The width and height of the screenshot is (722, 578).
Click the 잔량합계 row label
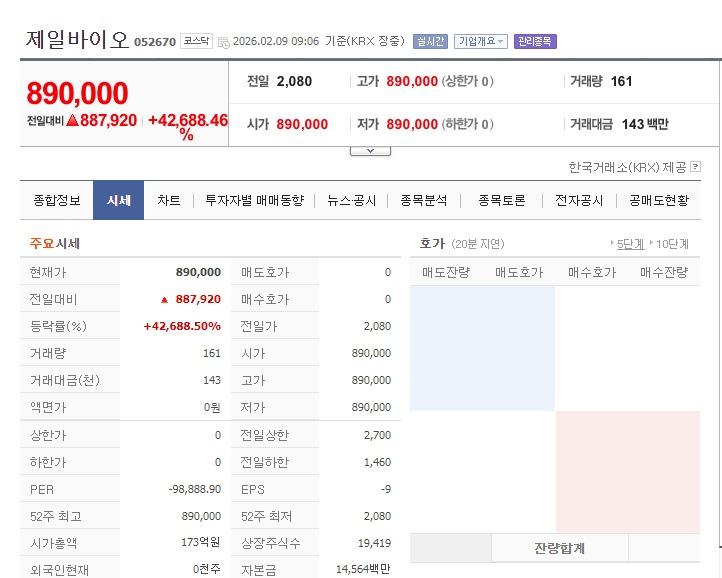click(x=559, y=548)
